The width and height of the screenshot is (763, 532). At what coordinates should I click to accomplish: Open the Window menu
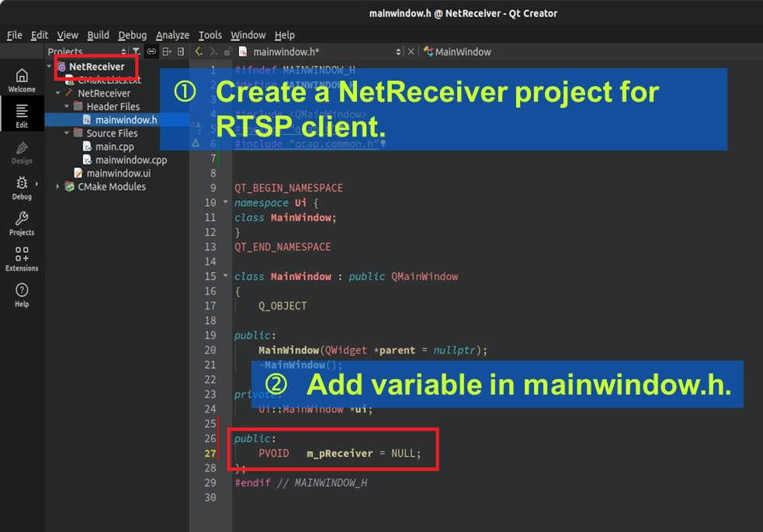pyautogui.click(x=248, y=35)
